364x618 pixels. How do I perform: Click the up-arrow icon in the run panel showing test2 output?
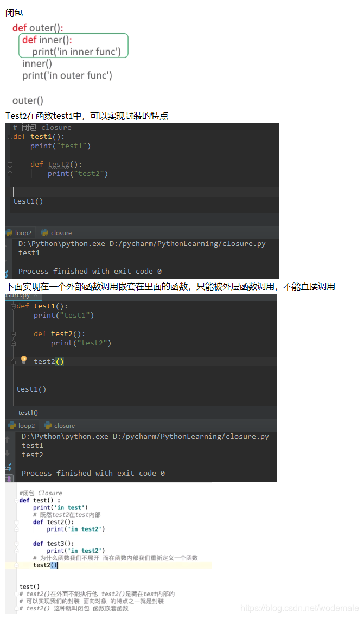pyautogui.click(x=8, y=439)
